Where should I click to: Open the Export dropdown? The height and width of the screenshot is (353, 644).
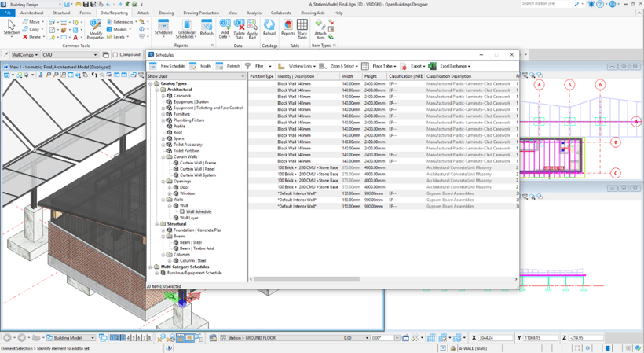coord(413,66)
